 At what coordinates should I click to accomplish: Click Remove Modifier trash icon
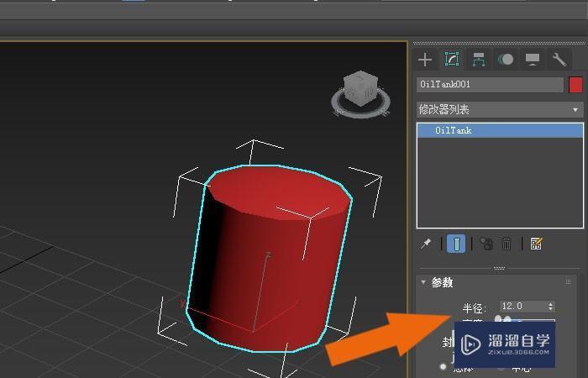[x=507, y=244]
